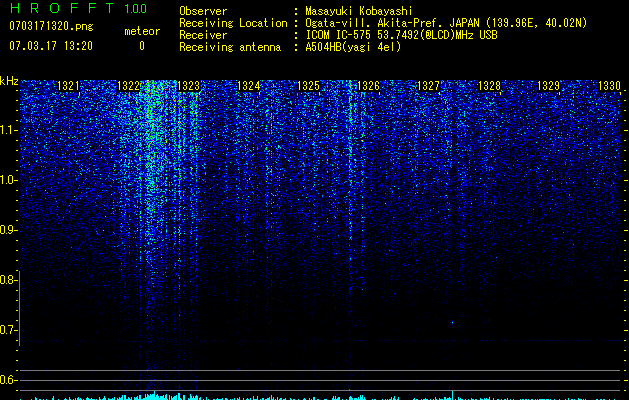Click the 1327 time marker
The height and width of the screenshot is (400, 629).
(x=428, y=86)
